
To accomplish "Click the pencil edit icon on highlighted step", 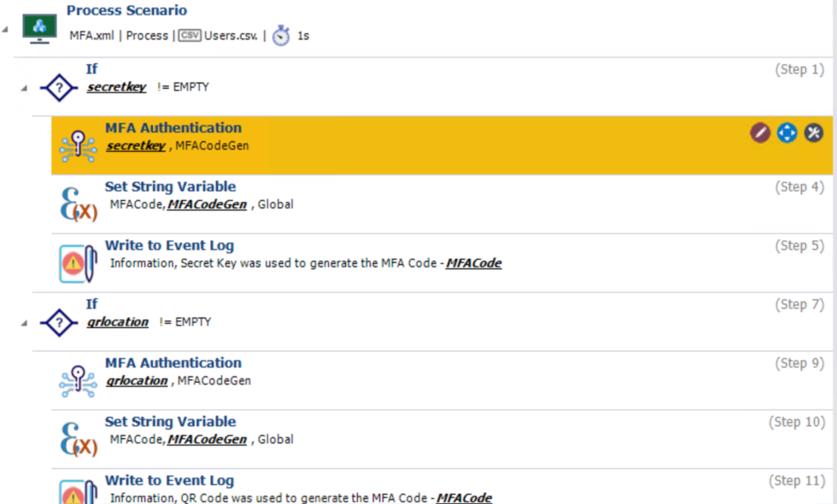I will (760, 132).
